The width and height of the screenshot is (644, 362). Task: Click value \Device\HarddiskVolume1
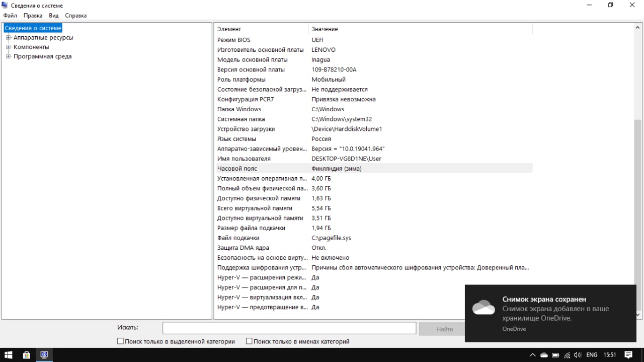pos(347,129)
